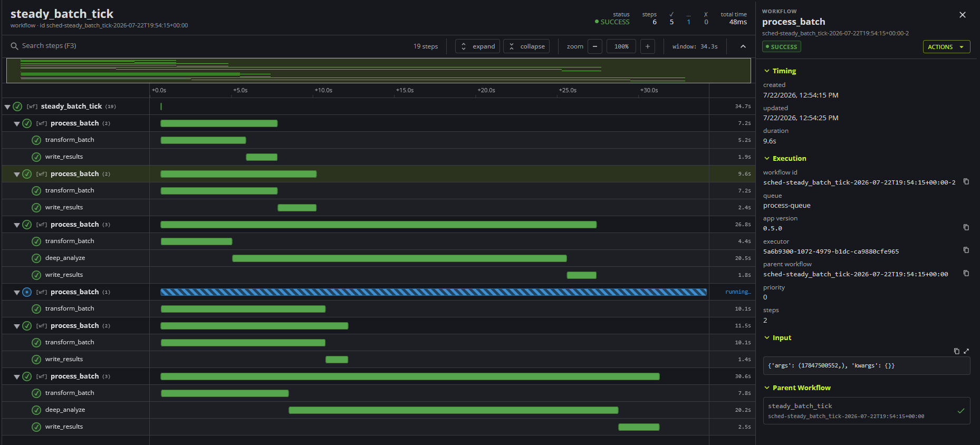
Task: Click the 100% zoom reset button
Action: (621, 46)
